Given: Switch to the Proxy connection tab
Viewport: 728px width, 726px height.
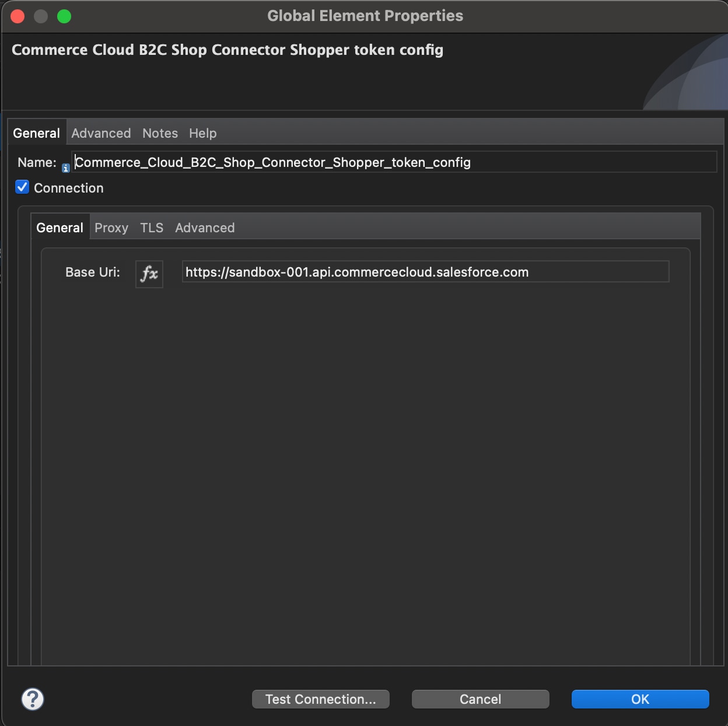Looking at the screenshot, I should [x=111, y=228].
